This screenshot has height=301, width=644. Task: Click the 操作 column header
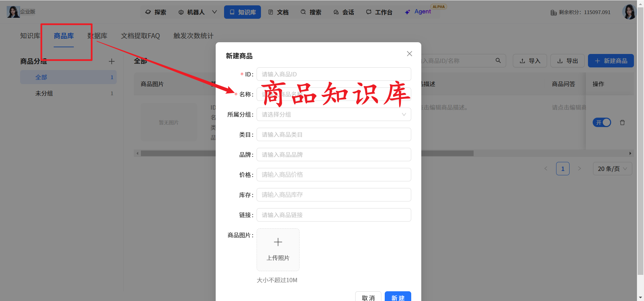[x=598, y=84]
